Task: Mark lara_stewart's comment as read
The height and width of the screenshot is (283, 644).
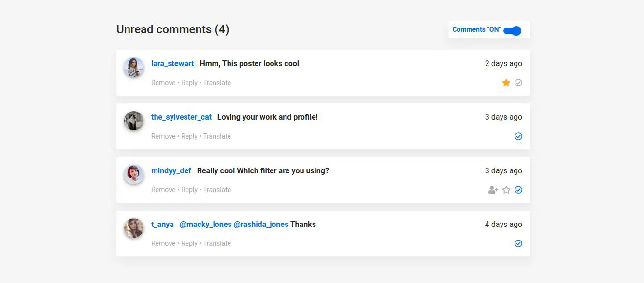Action: click(518, 83)
